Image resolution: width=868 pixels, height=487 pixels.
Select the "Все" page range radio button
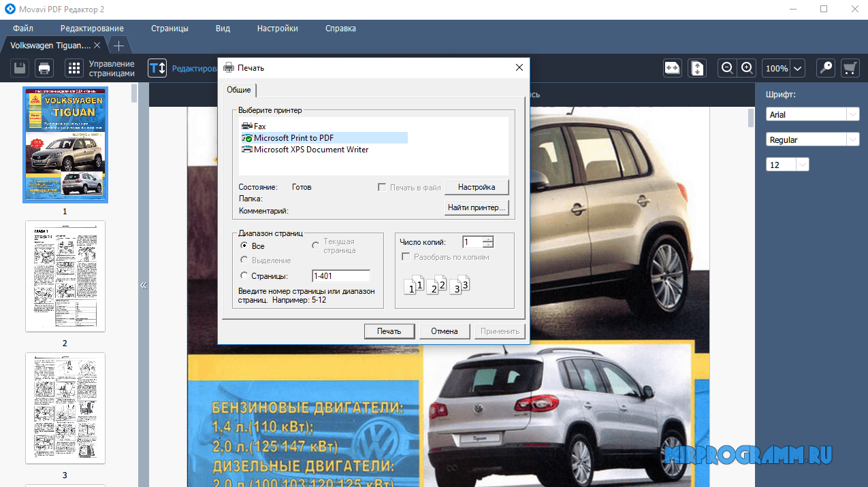pyautogui.click(x=244, y=246)
